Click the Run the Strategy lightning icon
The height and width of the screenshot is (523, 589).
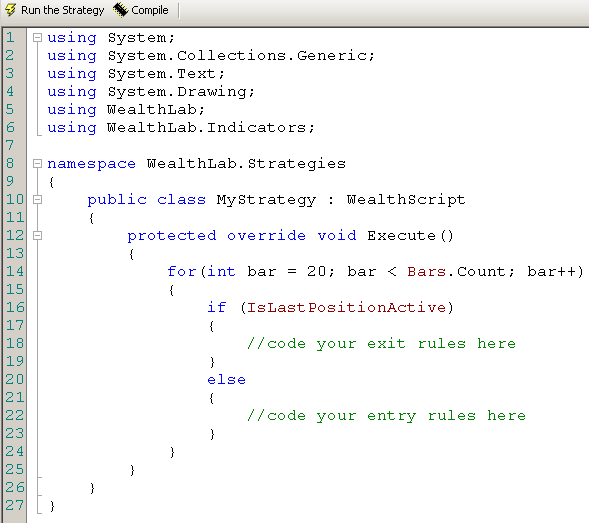[x=11, y=10]
